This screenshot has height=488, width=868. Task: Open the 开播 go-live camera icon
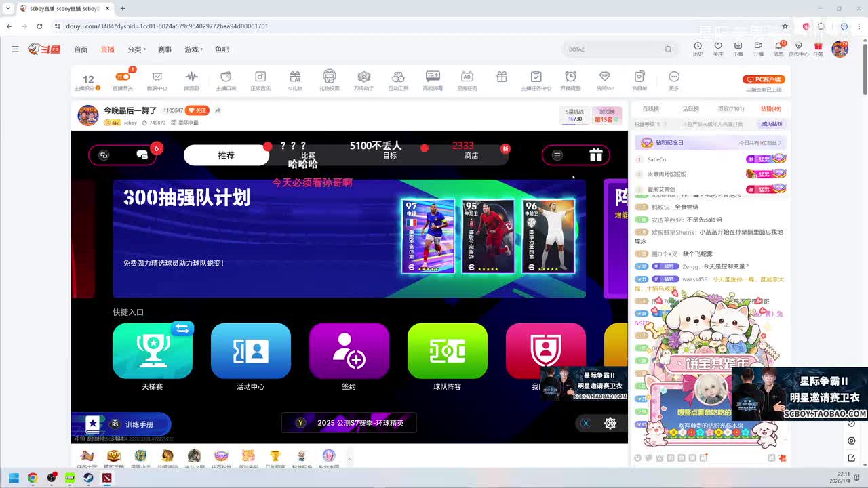tap(758, 47)
